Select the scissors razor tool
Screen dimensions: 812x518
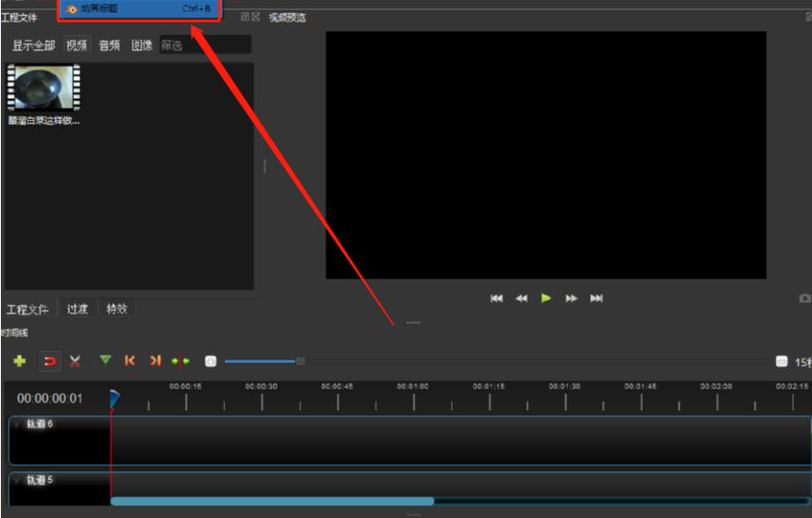click(x=75, y=361)
